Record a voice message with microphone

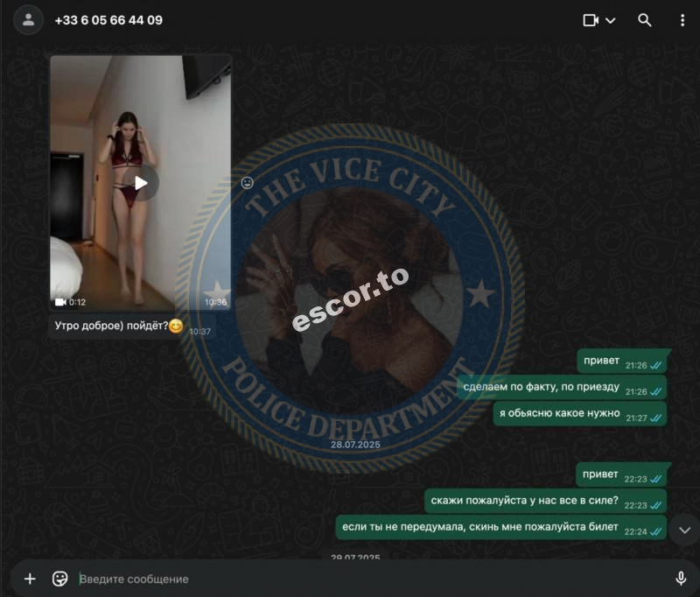coord(681,579)
